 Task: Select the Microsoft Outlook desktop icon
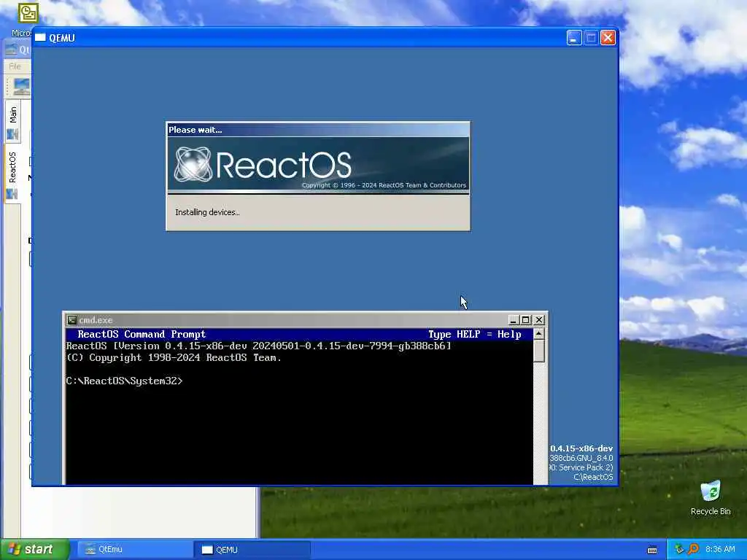(28, 13)
